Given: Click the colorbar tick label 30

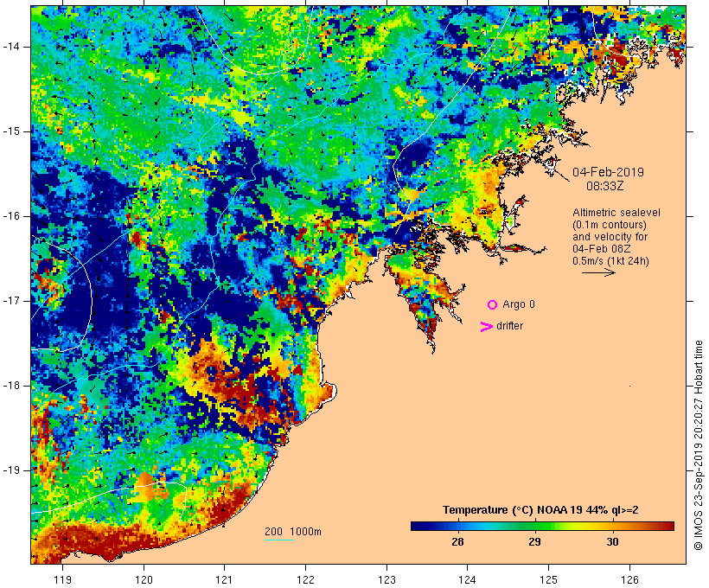Looking at the screenshot, I should click(612, 542).
